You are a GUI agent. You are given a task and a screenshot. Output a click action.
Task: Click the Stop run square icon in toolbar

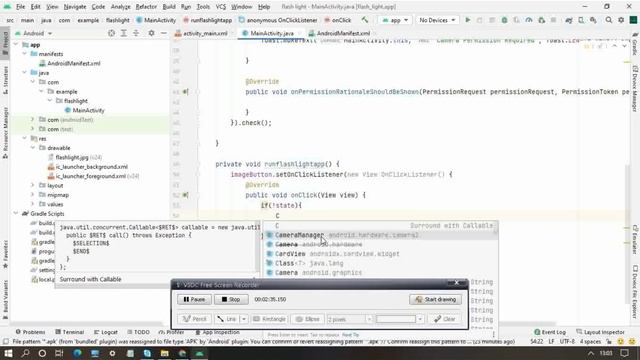[553, 20]
